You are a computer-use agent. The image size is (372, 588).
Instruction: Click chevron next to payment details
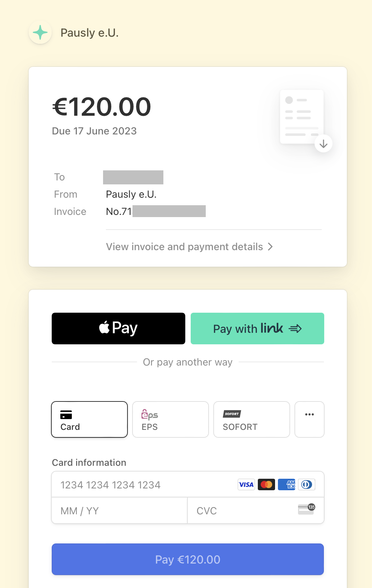coord(270,247)
